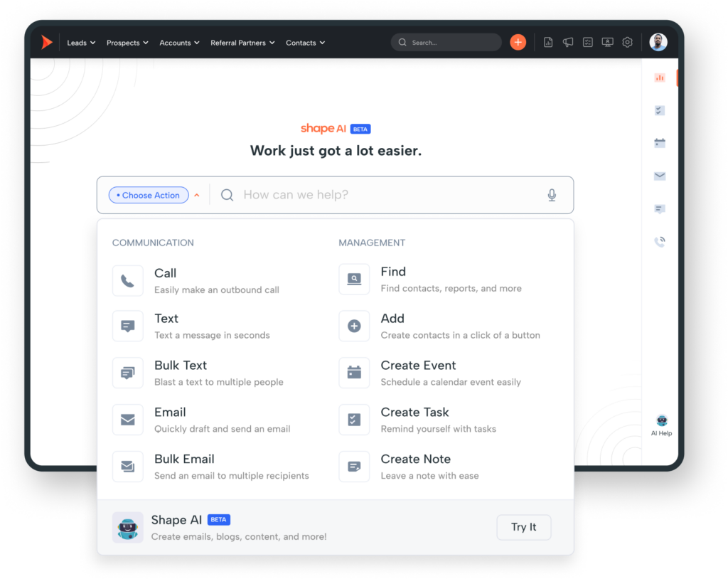This screenshot has width=728, height=579.
Task: Open the calendar icon in right sidebar
Action: coord(660,143)
